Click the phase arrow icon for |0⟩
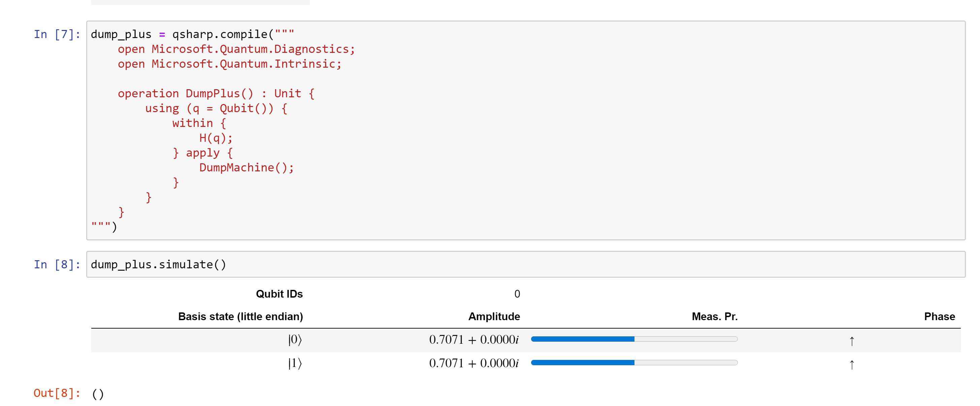This screenshot has height=406, width=980. (x=851, y=341)
